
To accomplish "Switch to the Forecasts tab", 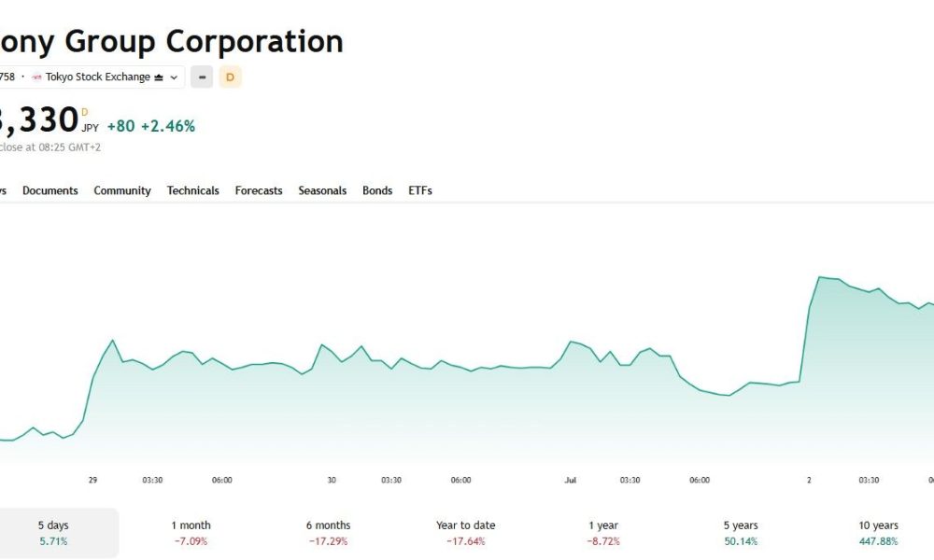I will pyautogui.click(x=259, y=190).
